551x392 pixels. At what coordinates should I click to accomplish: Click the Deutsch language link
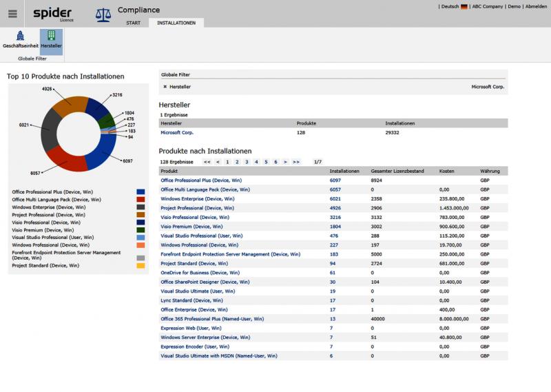click(450, 6)
